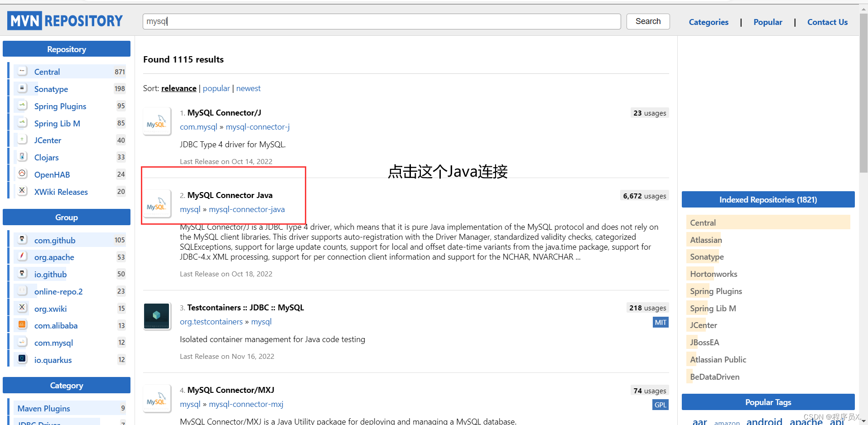Click the OpenHAB repository icon
The width and height of the screenshot is (868, 425).
click(x=22, y=174)
